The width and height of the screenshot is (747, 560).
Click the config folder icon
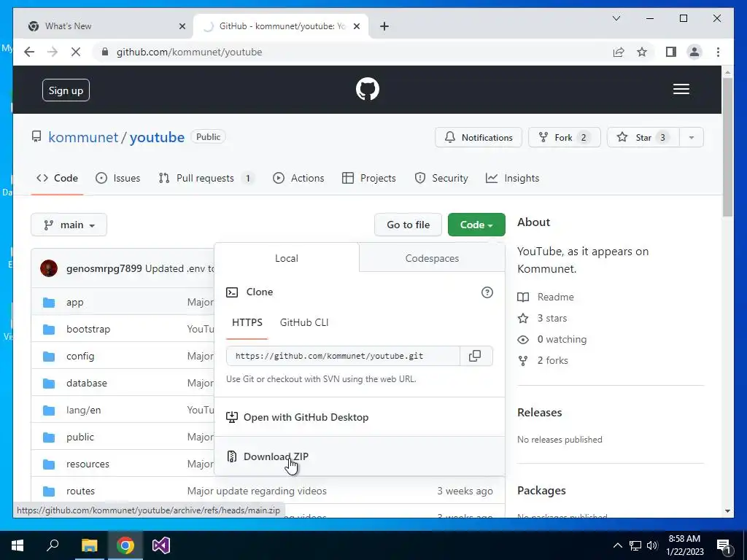[49, 356]
